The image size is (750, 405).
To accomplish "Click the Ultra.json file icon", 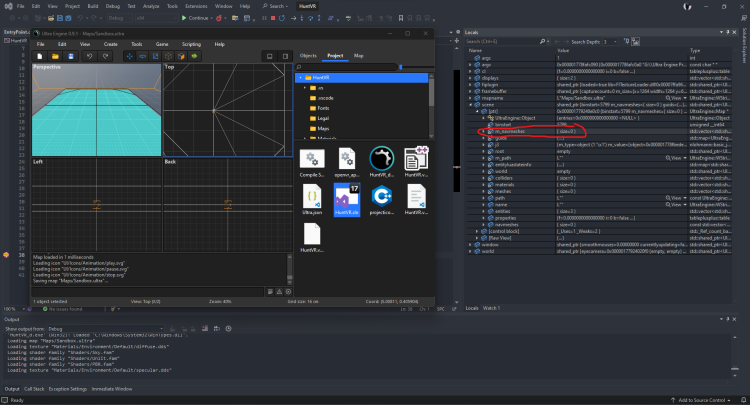I will click(x=311, y=195).
